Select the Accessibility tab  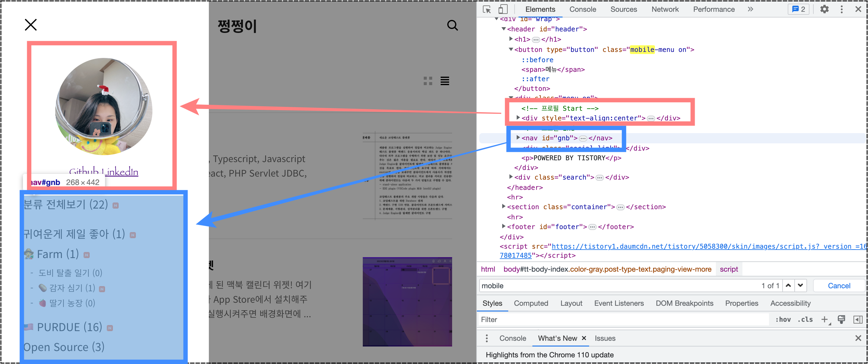coord(790,303)
